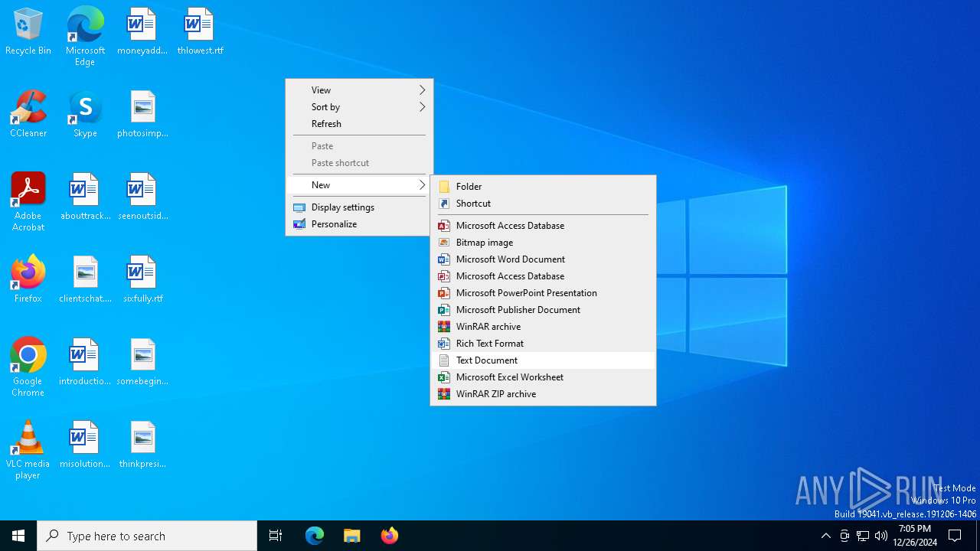Select the clientschat image file icon
980x551 pixels.
coord(85,280)
